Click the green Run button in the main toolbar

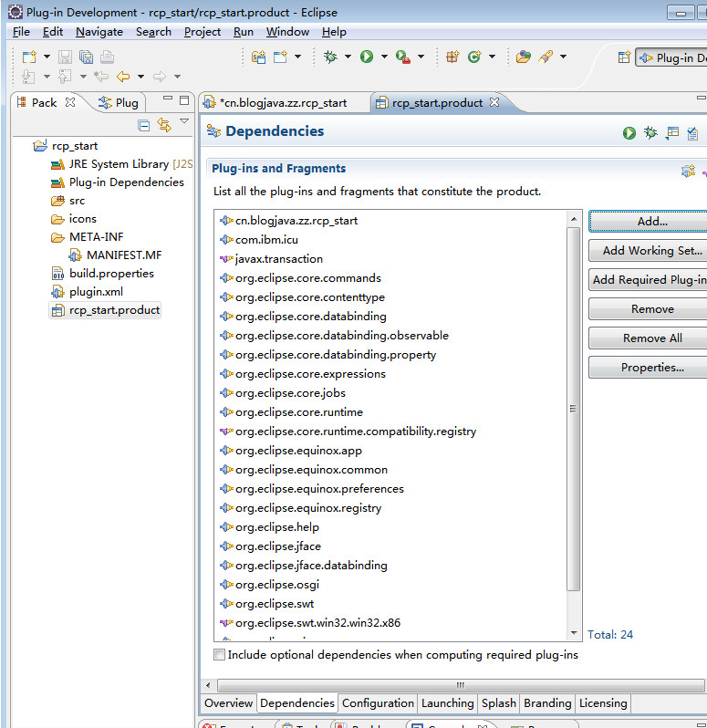(367, 57)
